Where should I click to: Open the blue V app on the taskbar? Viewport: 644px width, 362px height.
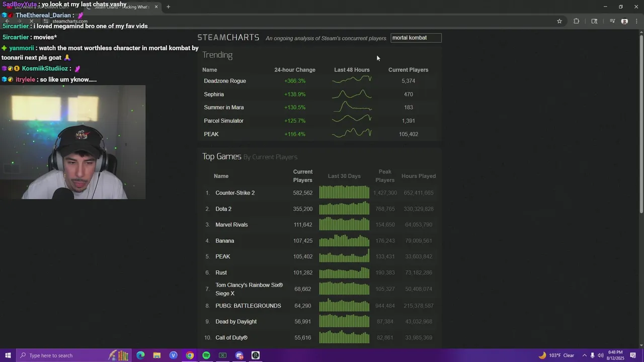[174, 355]
